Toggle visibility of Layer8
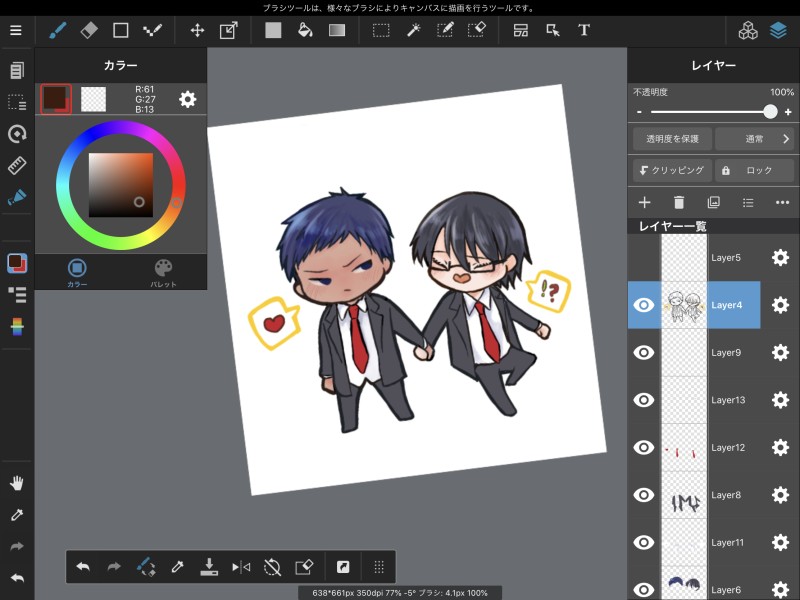This screenshot has height=600, width=800. 643,495
